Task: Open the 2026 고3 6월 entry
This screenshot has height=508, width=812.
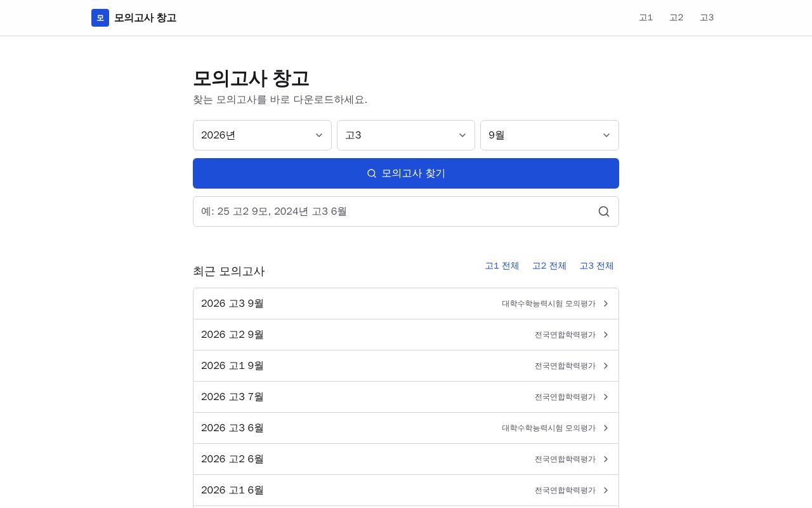Action: [406, 428]
